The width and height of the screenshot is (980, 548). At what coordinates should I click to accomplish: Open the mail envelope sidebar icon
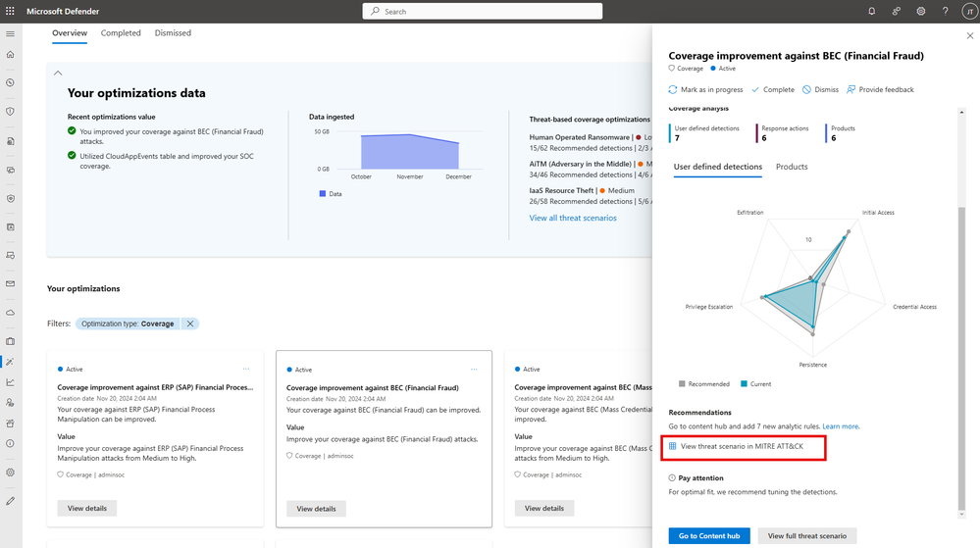tap(10, 283)
